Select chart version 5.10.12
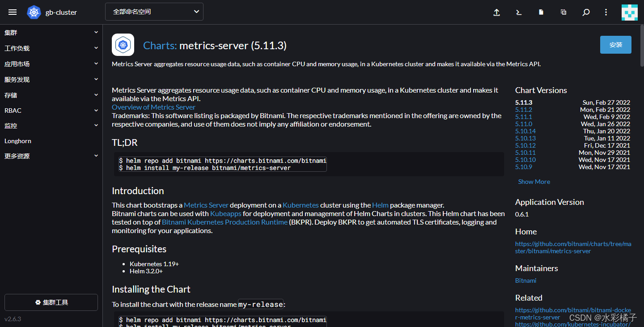Viewport: 644px width, 327px height. pos(525,145)
